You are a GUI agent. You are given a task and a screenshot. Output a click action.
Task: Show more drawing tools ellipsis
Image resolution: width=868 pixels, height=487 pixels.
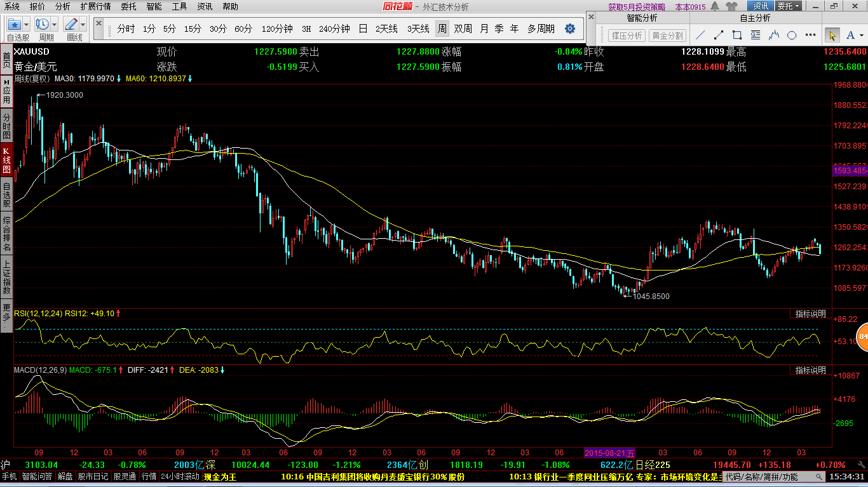[x=810, y=36]
